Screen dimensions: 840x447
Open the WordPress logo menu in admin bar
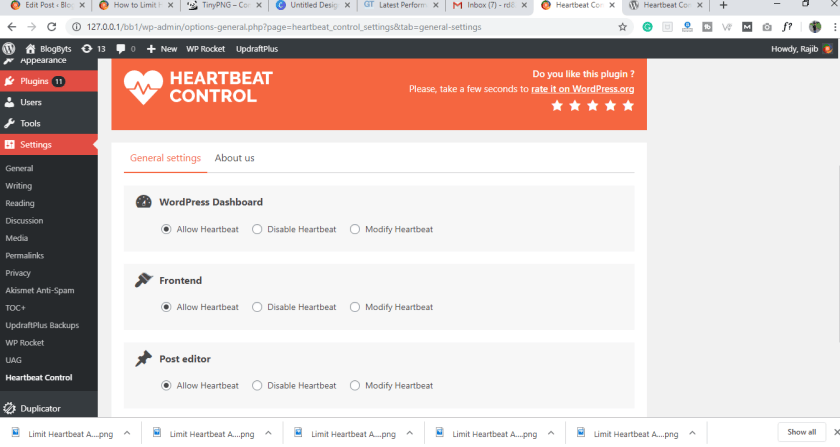coord(9,49)
